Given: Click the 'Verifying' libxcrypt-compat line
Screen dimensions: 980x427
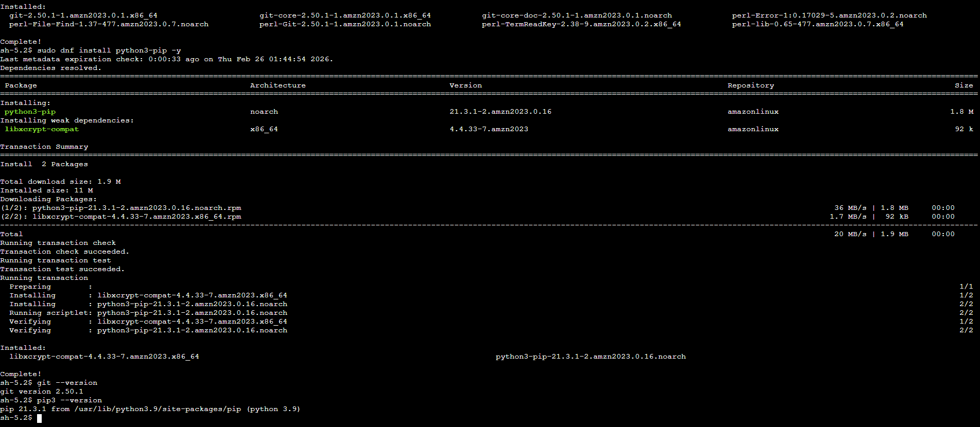Looking at the screenshot, I should (x=148, y=322).
